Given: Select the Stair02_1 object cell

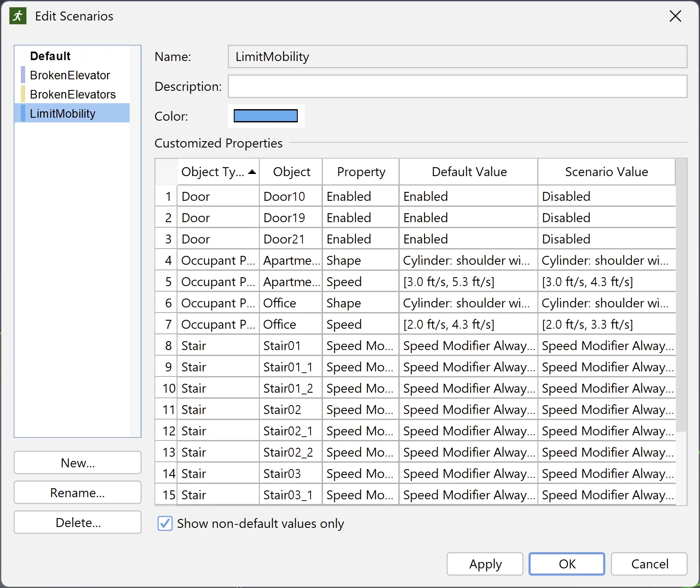Looking at the screenshot, I should 291,431.
